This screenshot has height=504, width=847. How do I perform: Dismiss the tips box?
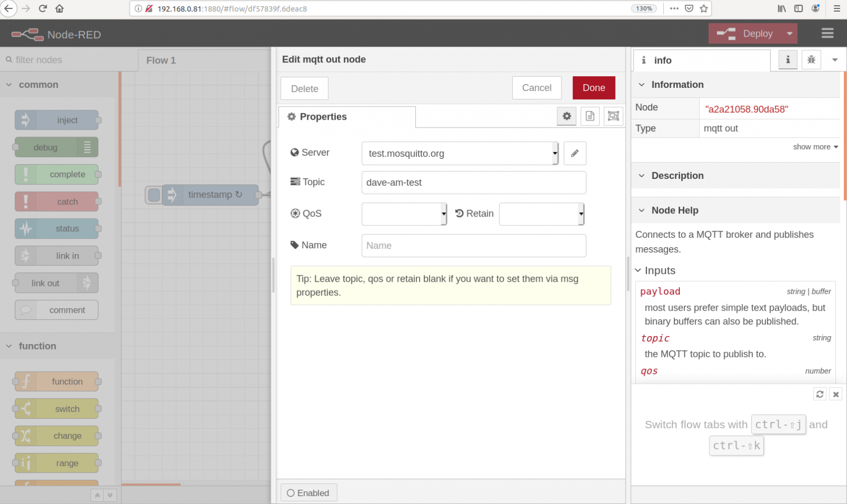coord(835,394)
